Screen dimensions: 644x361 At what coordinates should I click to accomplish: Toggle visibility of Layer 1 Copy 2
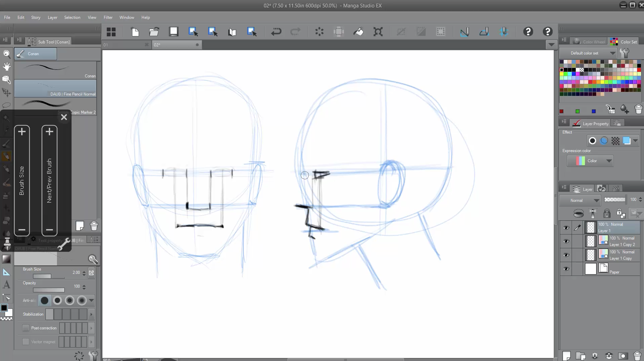(566, 241)
